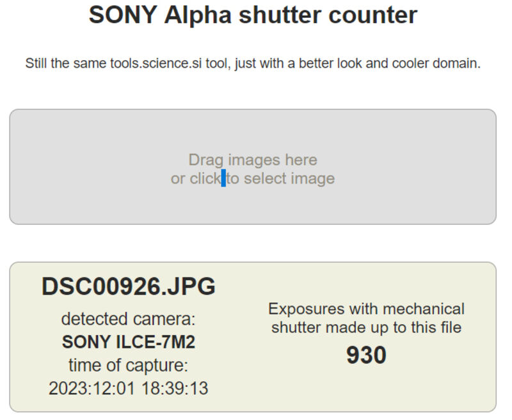Click the "time of capture:" label
Viewport: 512px width, 420px height.
128,365
